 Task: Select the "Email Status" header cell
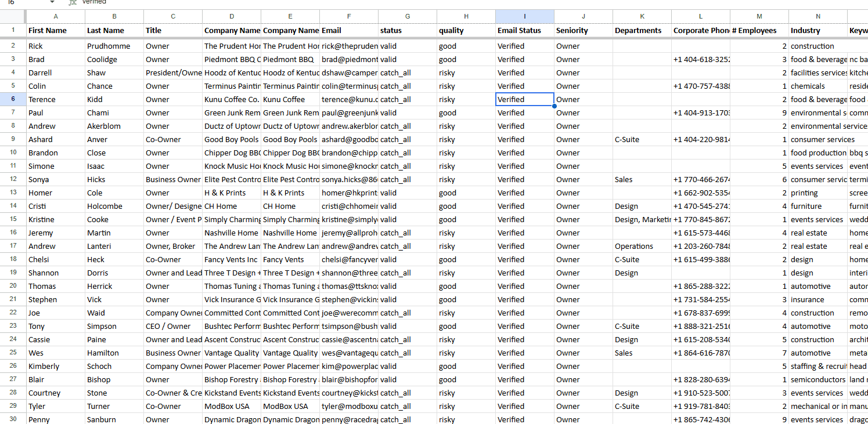click(525, 30)
